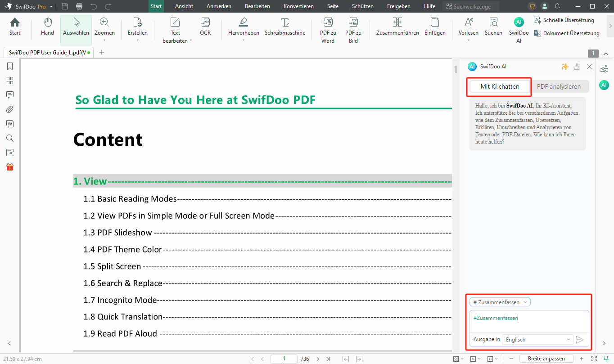Switch to the Konvertieren tab

tap(298, 6)
